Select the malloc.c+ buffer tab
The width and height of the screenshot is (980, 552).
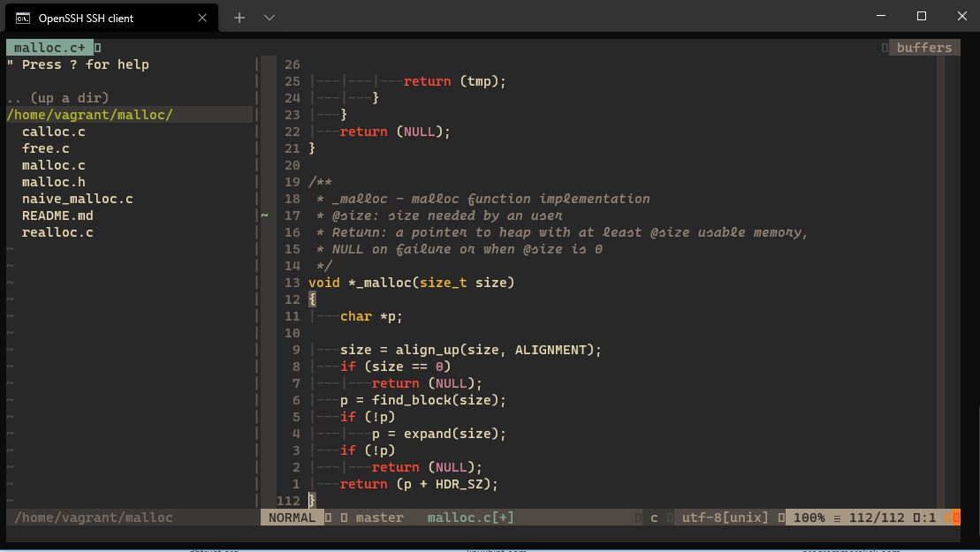49,48
